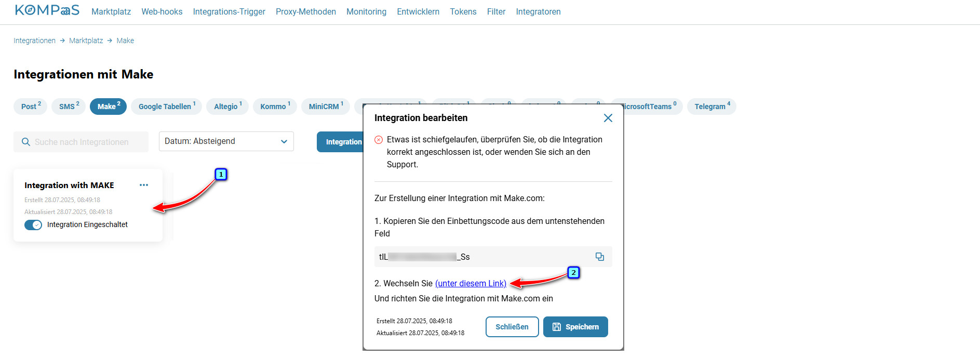Select the Kommo filter tab
The image size is (980, 358).
pyautogui.click(x=275, y=107)
